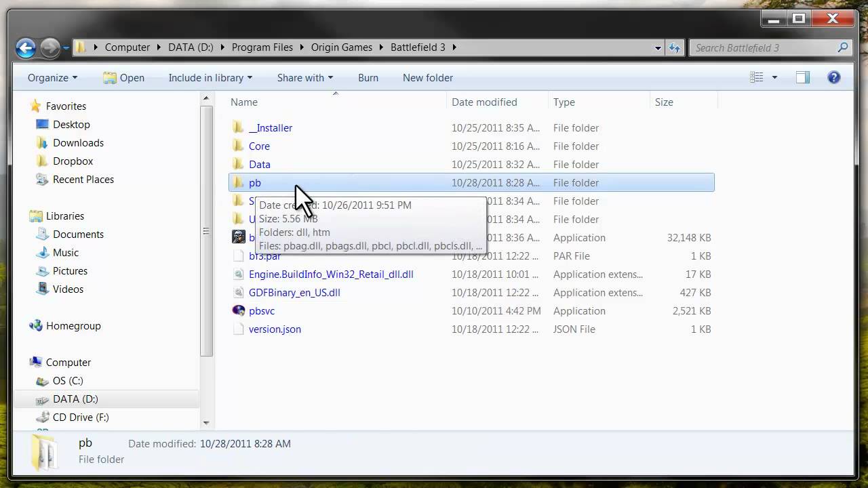
Task: Toggle the preview pane
Action: (803, 77)
